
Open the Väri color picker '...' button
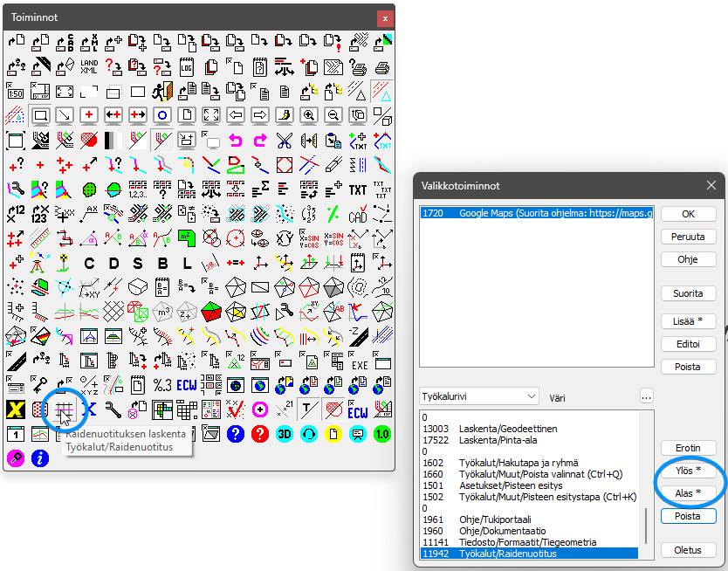(x=646, y=396)
